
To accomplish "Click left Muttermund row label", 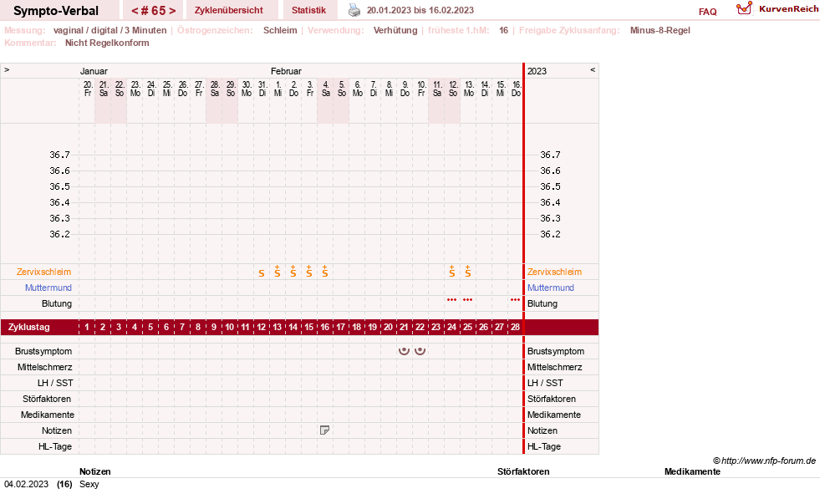I will 48,288.
